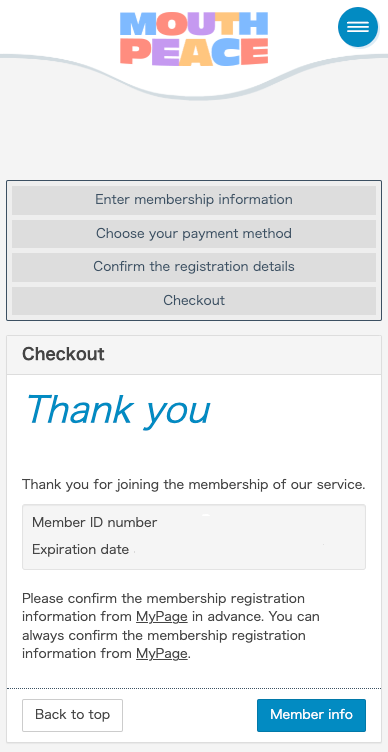Select the Member ID number label
388x752 pixels.
pyautogui.click(x=94, y=522)
